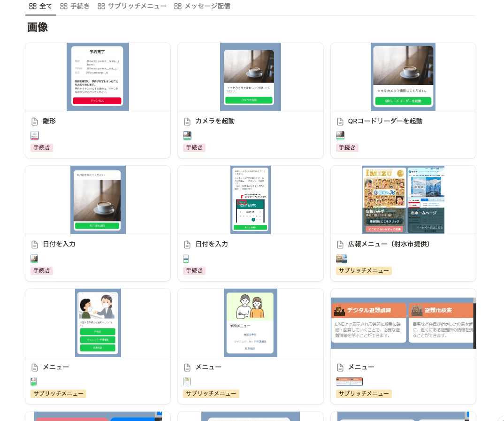Click small thumbnail under QRコードリーダーを起動
Screen dimensions: 504x421
click(340, 136)
